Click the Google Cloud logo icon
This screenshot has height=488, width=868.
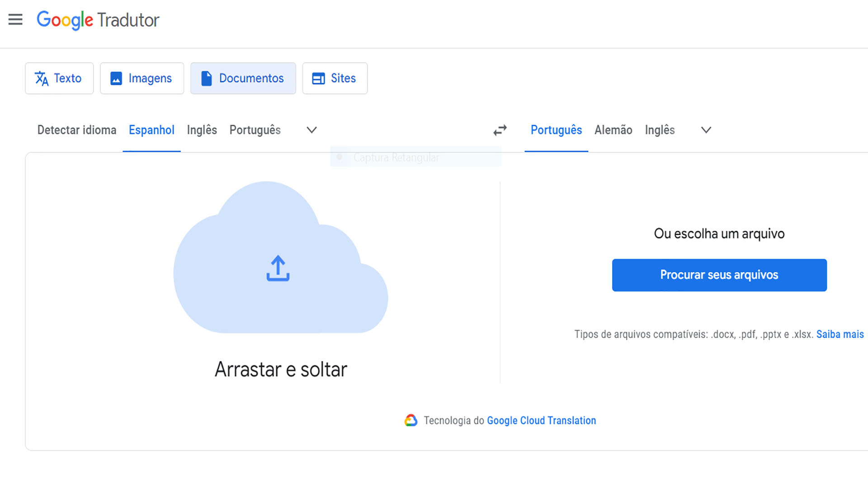point(410,420)
